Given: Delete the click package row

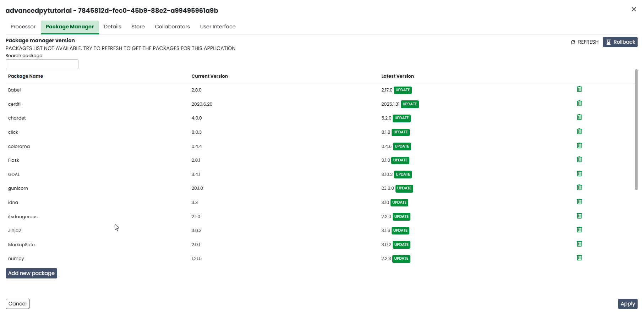Looking at the screenshot, I should [x=579, y=131].
